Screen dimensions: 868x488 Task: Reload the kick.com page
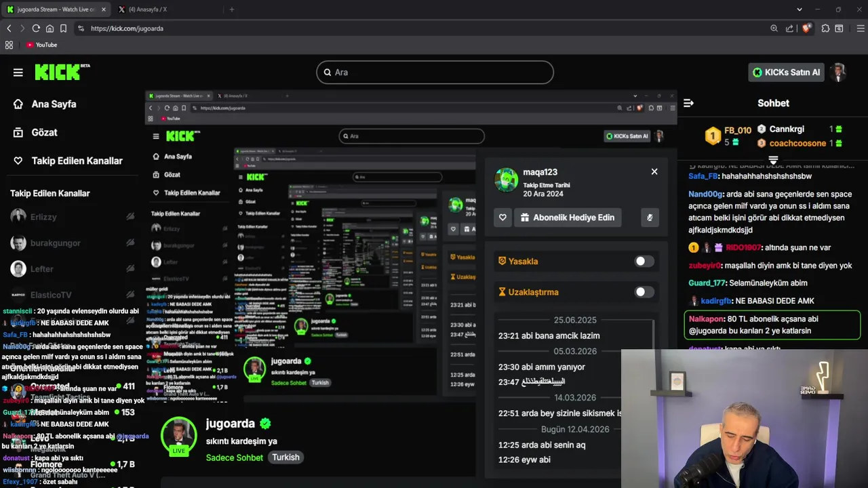click(36, 28)
